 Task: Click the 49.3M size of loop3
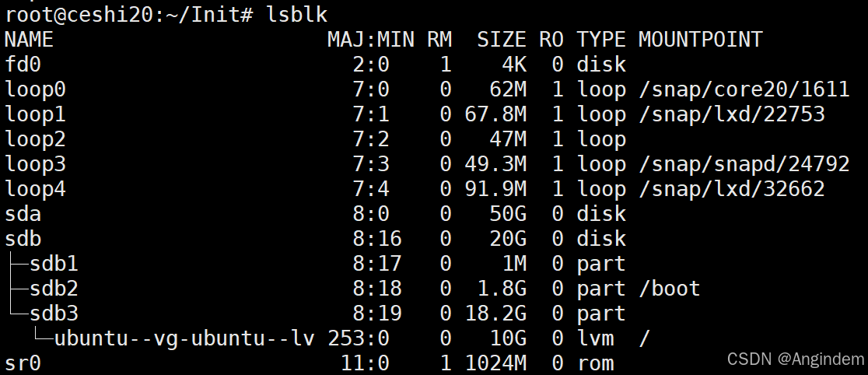[495, 164]
